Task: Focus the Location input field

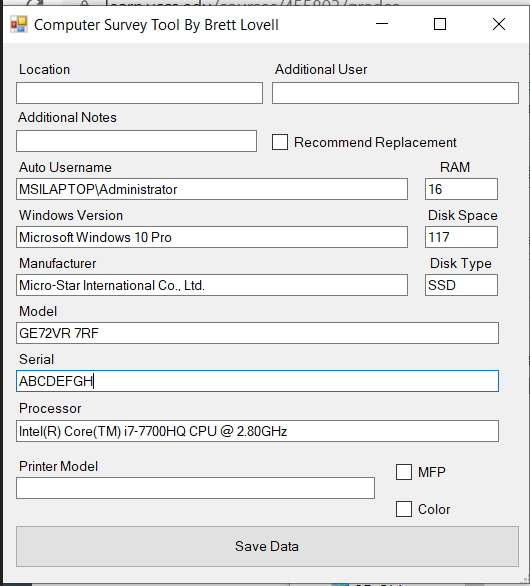Action: (139, 93)
